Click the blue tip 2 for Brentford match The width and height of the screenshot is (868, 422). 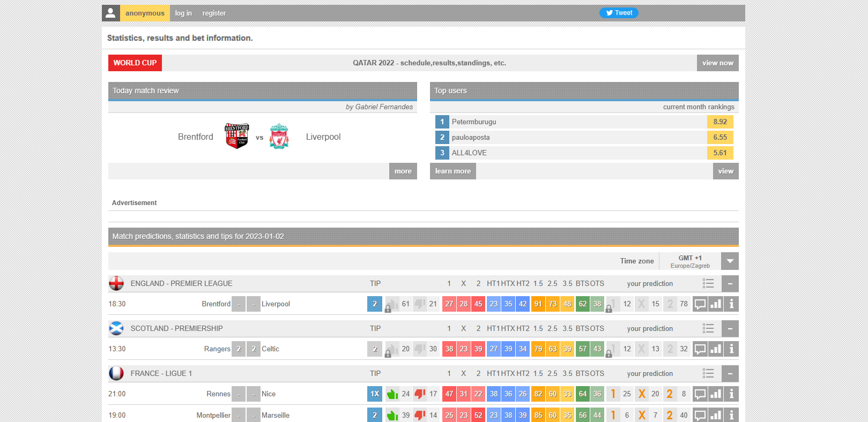coord(375,304)
